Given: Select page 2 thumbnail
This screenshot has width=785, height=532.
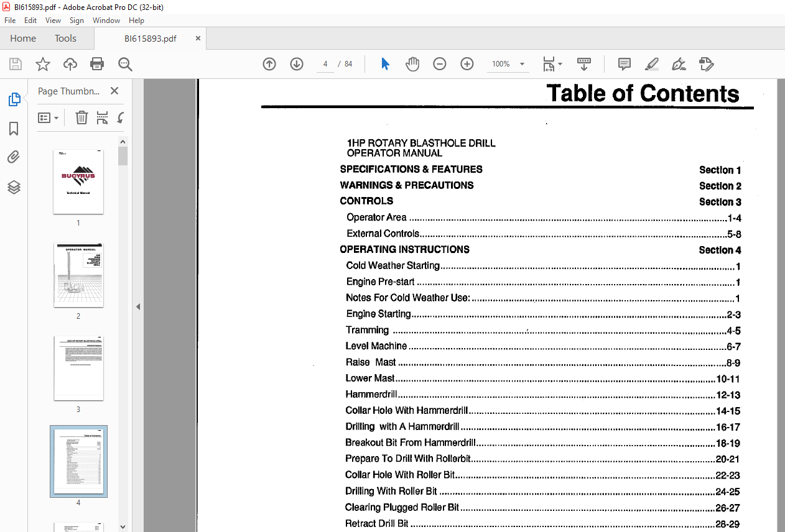Looking at the screenshot, I should [x=78, y=275].
